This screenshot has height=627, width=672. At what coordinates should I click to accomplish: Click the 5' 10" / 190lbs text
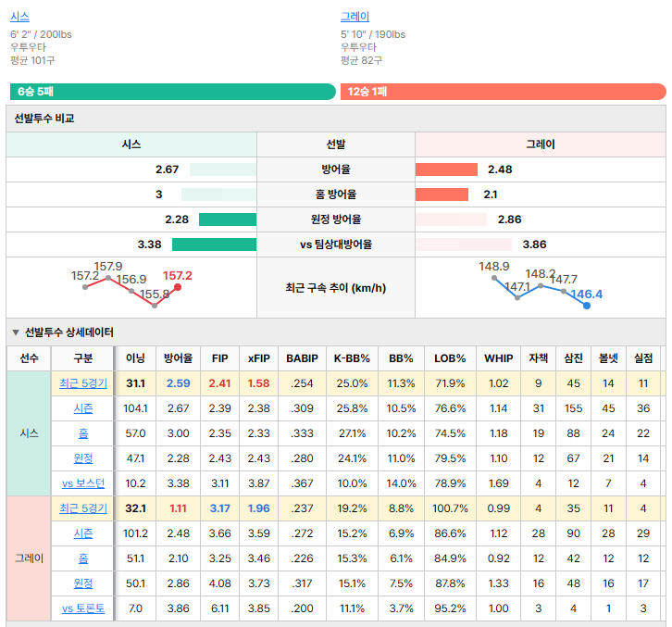(373, 35)
